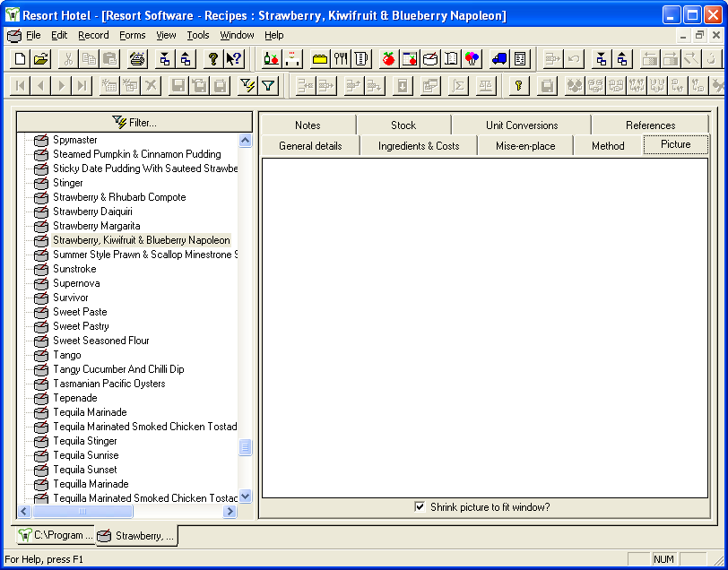Open the Help menu
Viewport: 728px width, 570px height.
(x=274, y=35)
